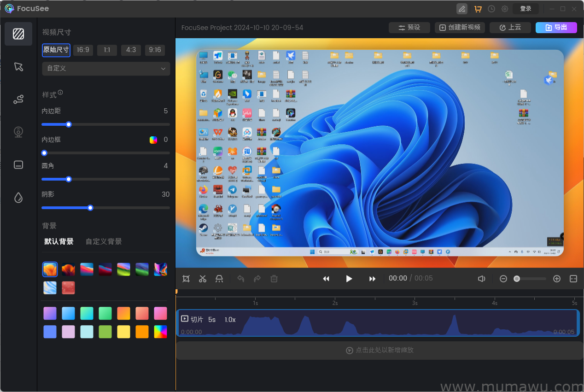Select the crop tool above timeline
The width and height of the screenshot is (584, 392).
[186, 279]
